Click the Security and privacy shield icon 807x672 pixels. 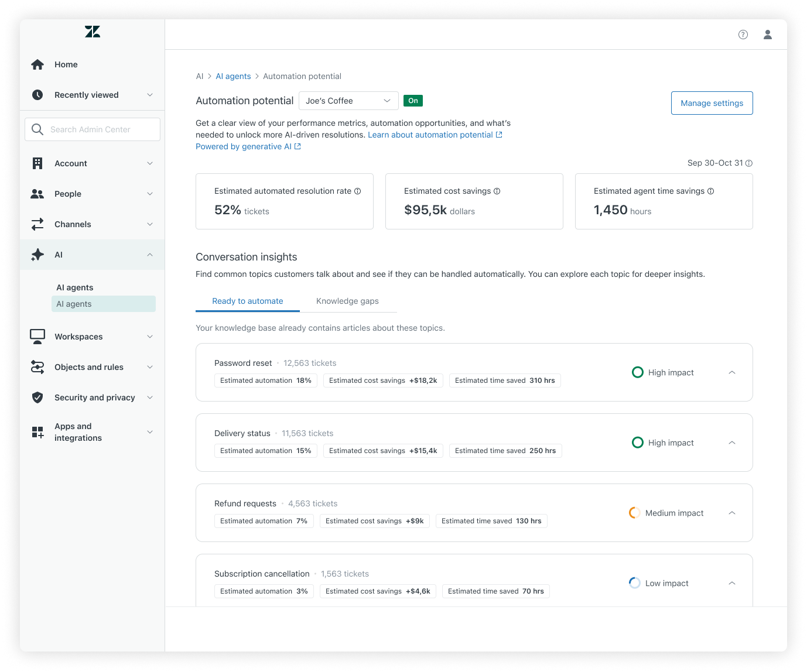[x=37, y=397]
